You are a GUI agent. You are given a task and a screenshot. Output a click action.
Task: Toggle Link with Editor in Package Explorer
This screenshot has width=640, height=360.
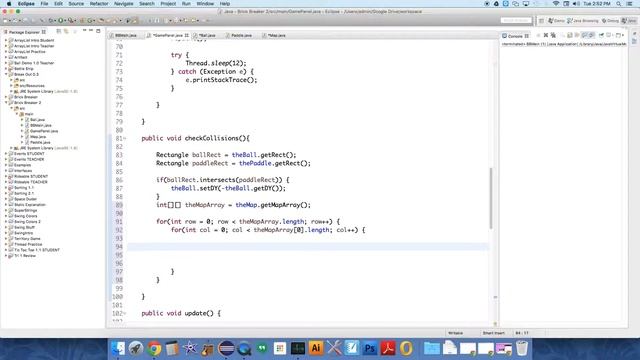pos(66,31)
